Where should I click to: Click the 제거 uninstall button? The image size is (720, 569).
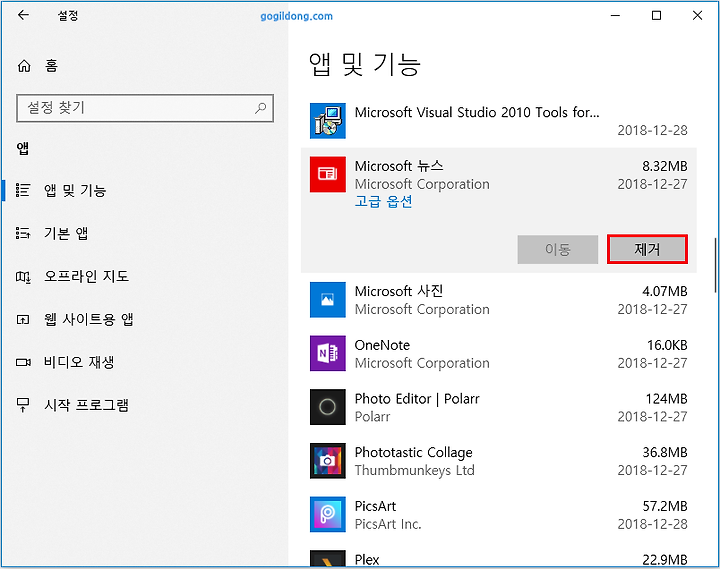[x=647, y=249]
